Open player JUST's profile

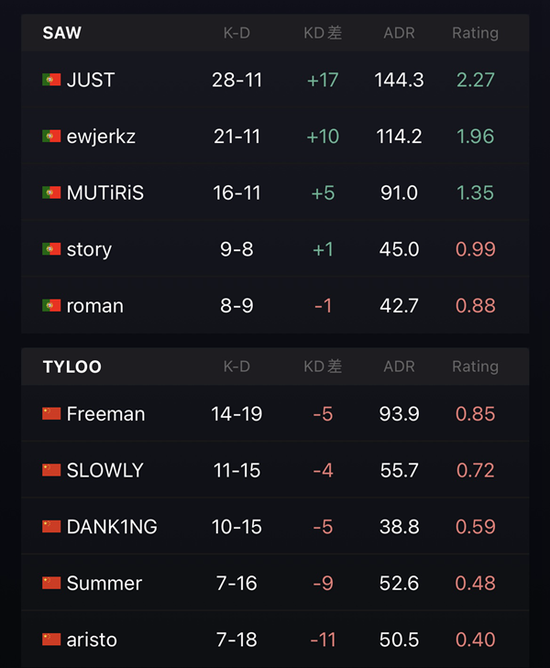pos(91,80)
